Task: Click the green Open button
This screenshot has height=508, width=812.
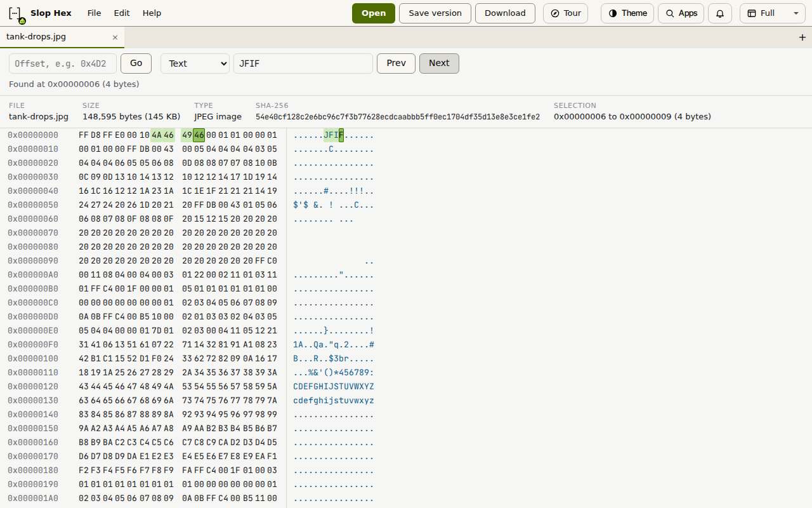Action: coord(374,13)
